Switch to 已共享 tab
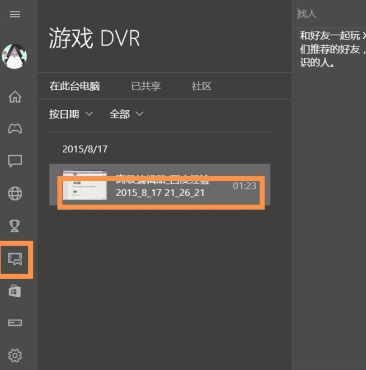Screen dimensions: 366x370 point(146,86)
